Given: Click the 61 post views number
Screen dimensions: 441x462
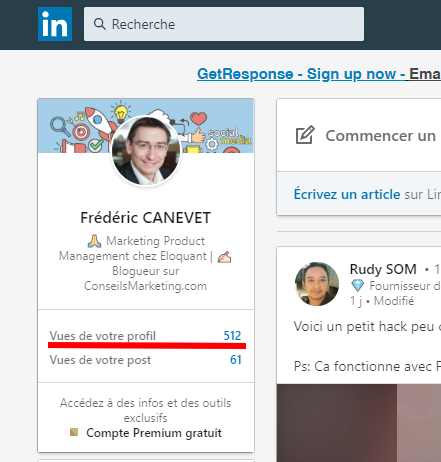Looking at the screenshot, I should [236, 360].
